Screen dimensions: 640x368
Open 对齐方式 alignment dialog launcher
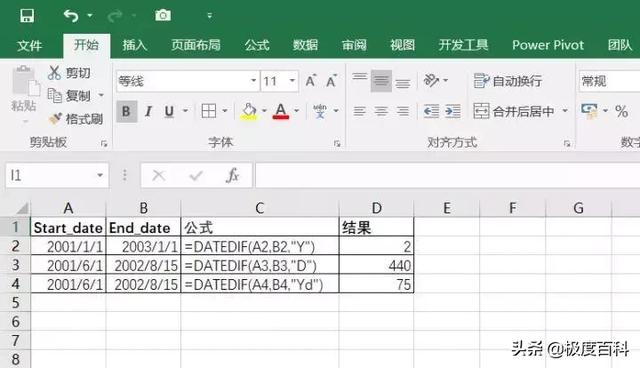567,143
